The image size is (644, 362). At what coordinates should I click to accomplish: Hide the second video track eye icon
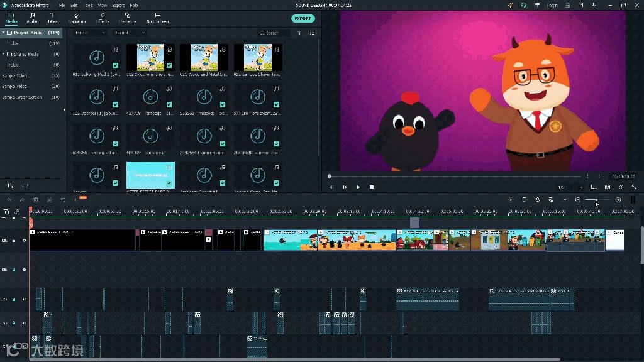(25, 270)
